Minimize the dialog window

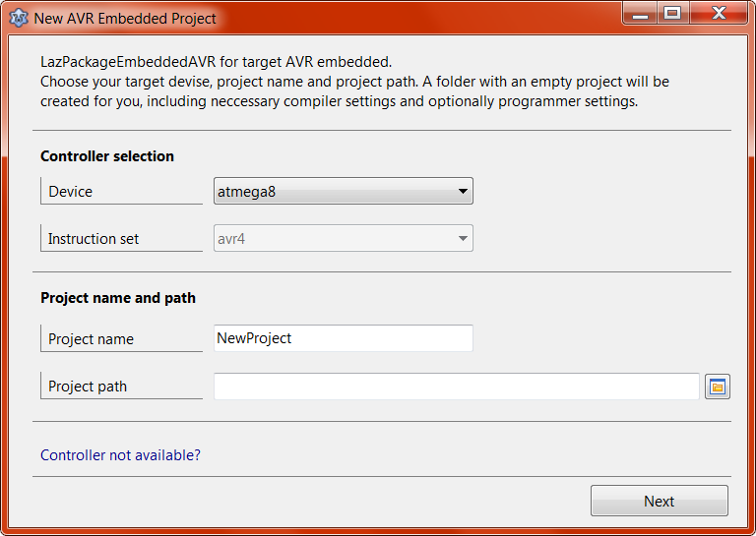pos(641,13)
